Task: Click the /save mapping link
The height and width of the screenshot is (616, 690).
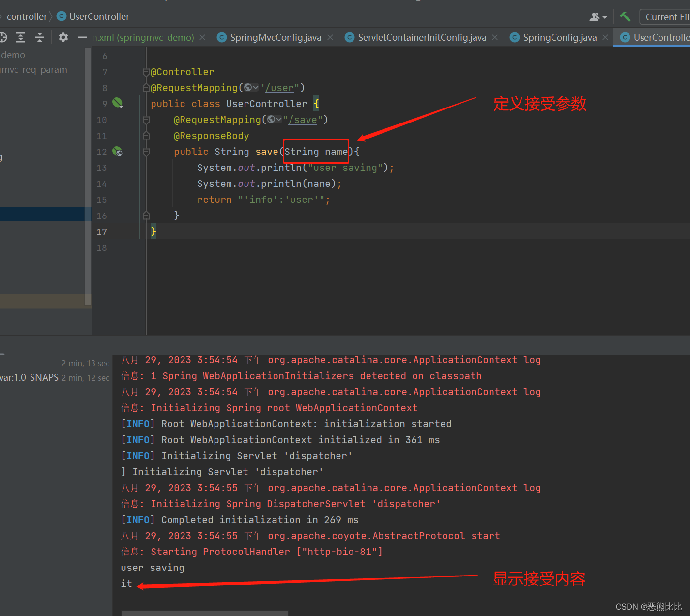Action: (303, 120)
